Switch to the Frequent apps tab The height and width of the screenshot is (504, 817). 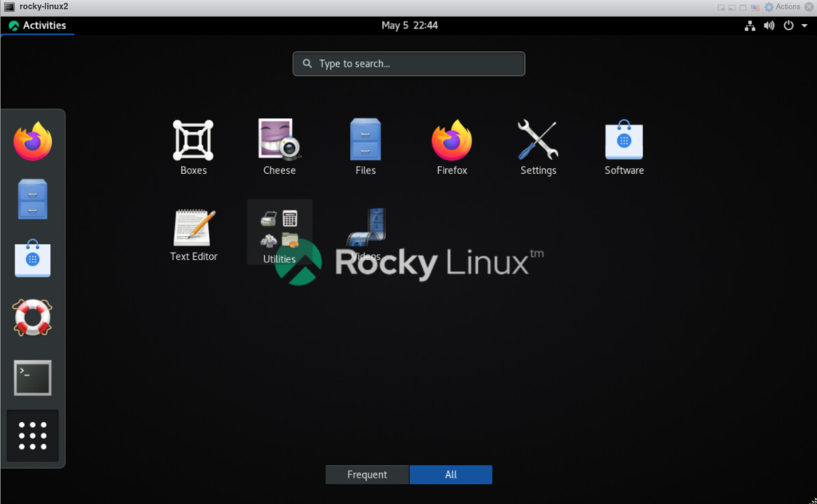pyautogui.click(x=367, y=474)
